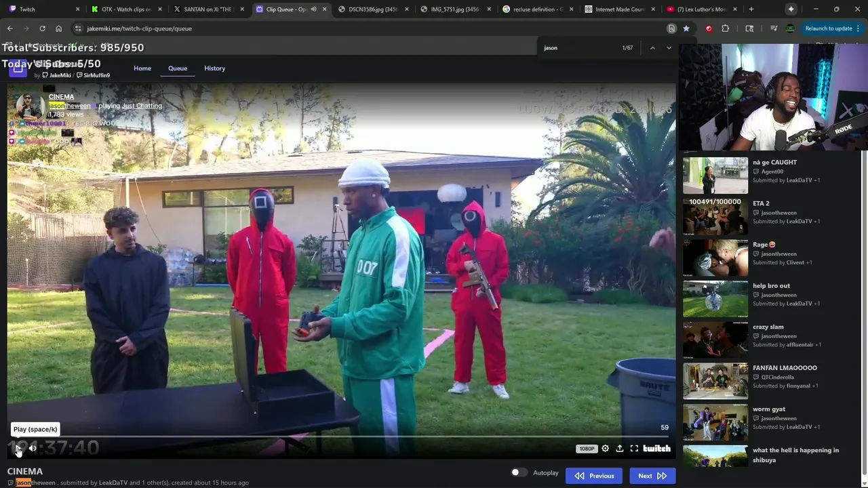The height and width of the screenshot is (488, 868).
Task: Open the SirMuffin9 link
Action: [x=94, y=75]
